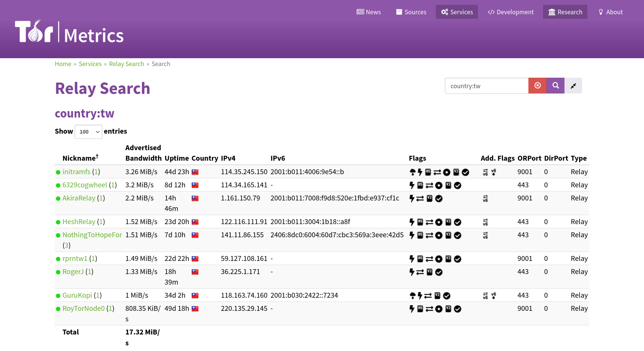The height and width of the screenshot is (351, 644).
Task: Run search with the magnifier button
Action: coord(555,86)
